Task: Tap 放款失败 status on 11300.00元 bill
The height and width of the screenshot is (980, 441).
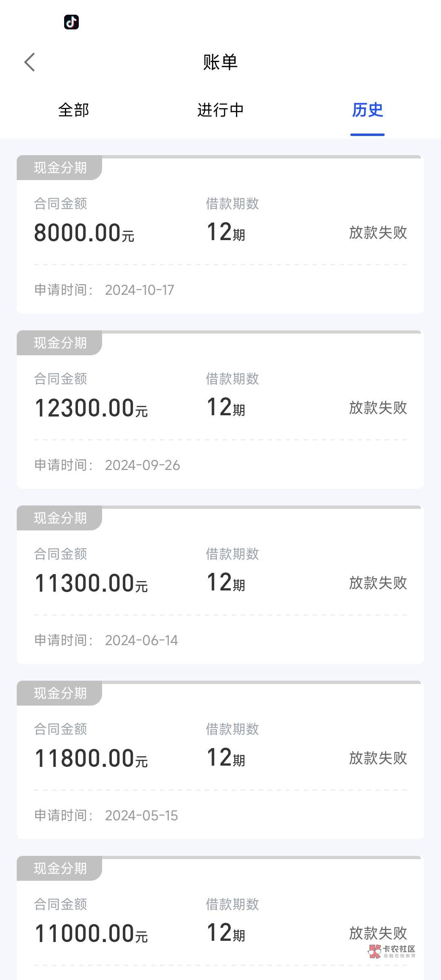Action: (378, 583)
